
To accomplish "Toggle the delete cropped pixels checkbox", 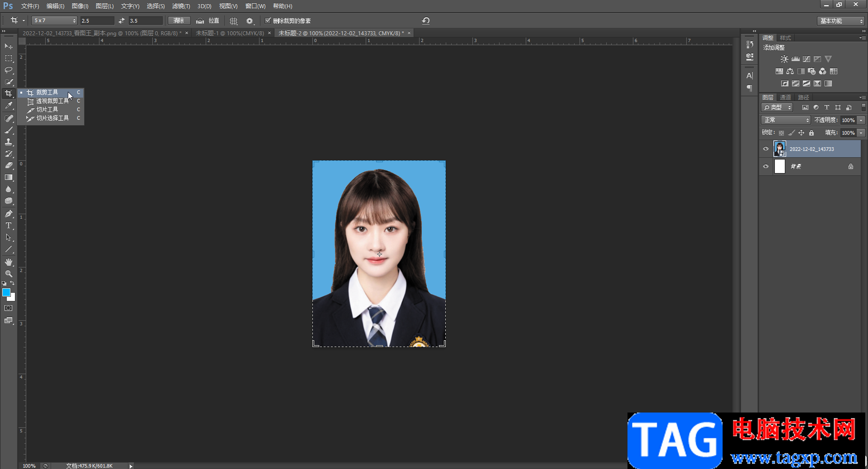I will pos(268,21).
